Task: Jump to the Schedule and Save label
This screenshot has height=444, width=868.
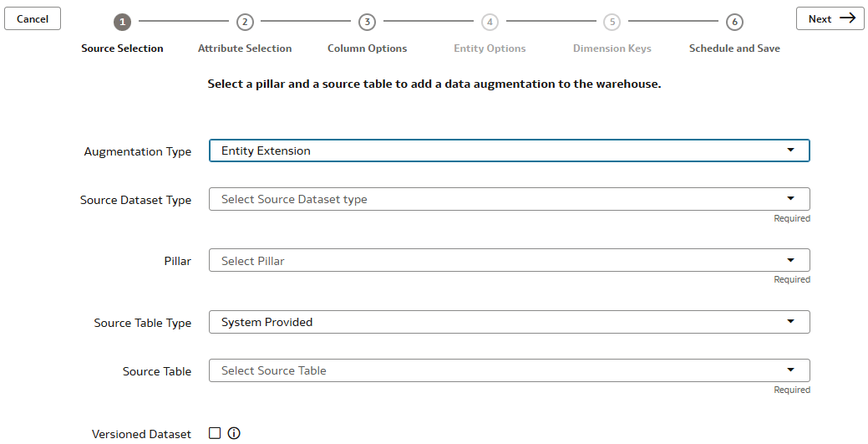Action: 734,48
